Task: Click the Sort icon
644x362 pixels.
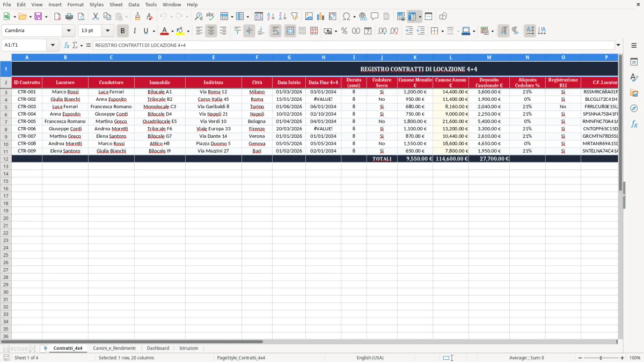Action: 259,17
